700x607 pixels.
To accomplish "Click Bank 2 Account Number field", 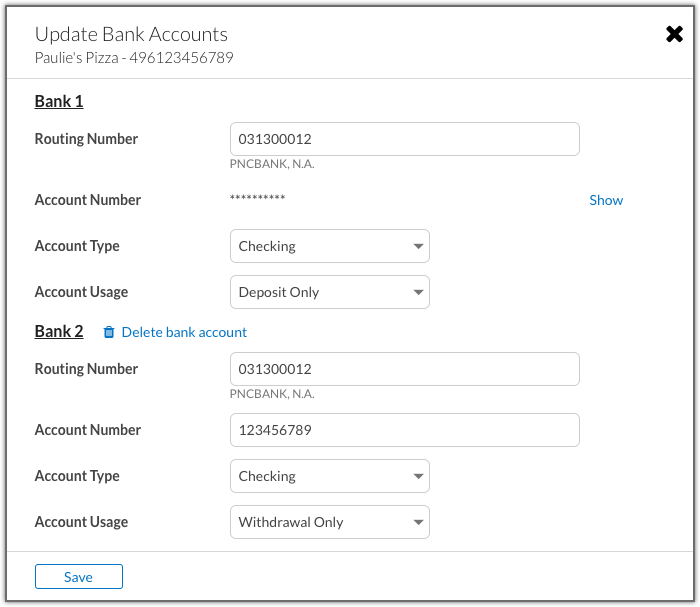I will pos(405,430).
